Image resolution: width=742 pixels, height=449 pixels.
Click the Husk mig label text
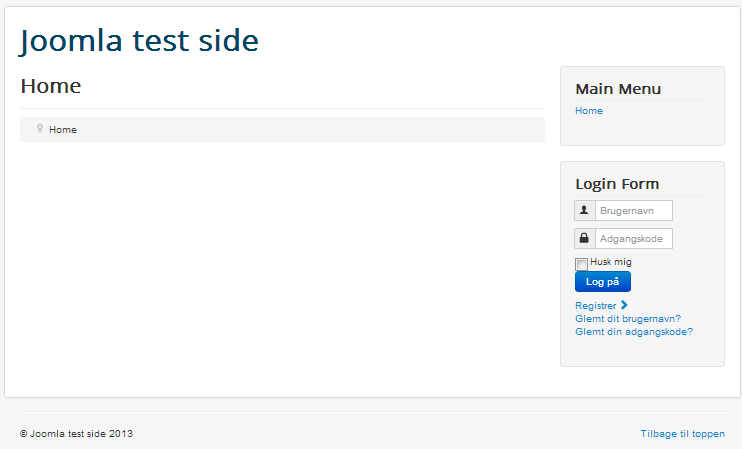pos(611,262)
